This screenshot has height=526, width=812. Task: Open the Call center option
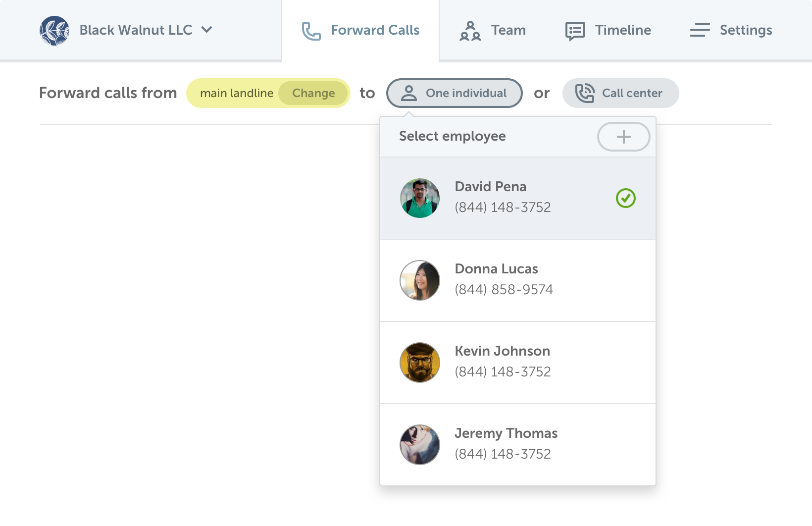[621, 93]
